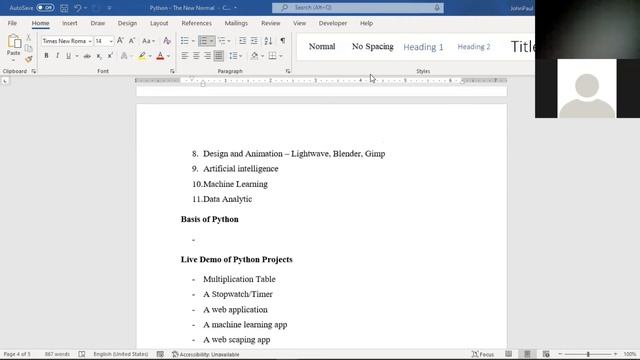The height and width of the screenshot is (360, 640).
Task: Switch to the Review tab
Action: pyautogui.click(x=271, y=23)
